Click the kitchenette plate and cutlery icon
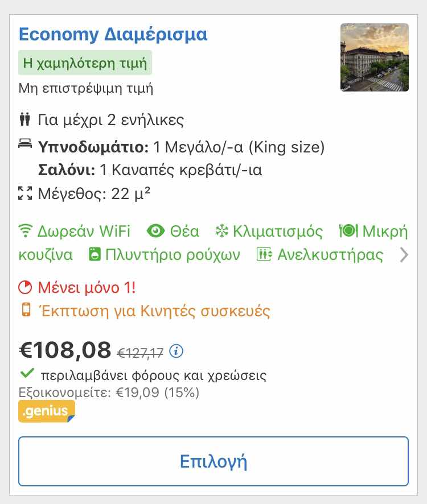 pos(348,231)
